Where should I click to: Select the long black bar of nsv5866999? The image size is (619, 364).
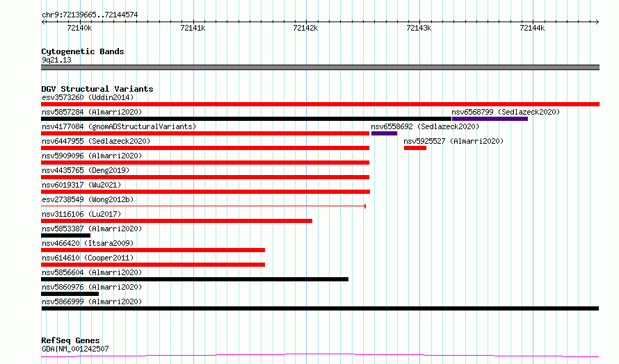[320, 308]
